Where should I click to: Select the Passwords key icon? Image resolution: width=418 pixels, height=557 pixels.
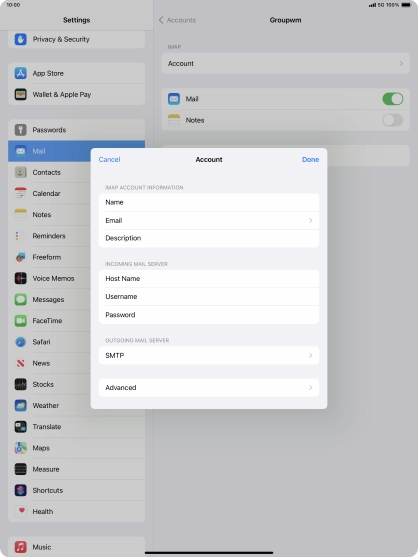coord(21,130)
